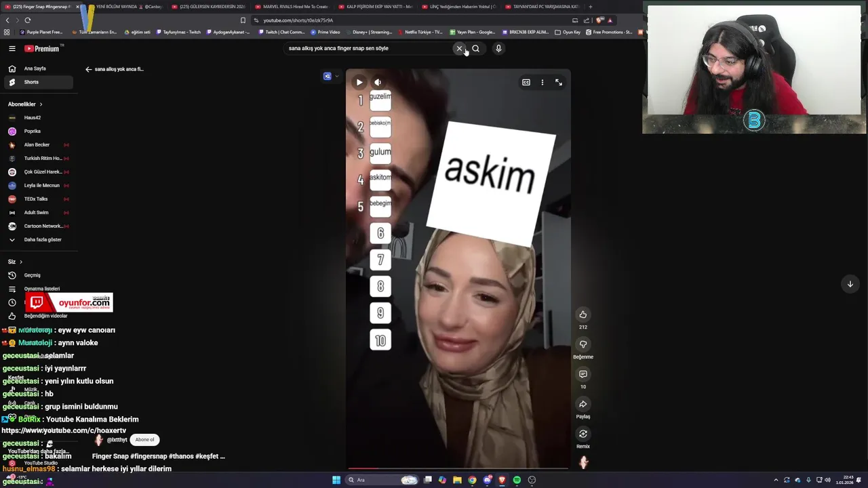Subscribe with the Abone ol button
This screenshot has width=868, height=488.
pos(144,440)
